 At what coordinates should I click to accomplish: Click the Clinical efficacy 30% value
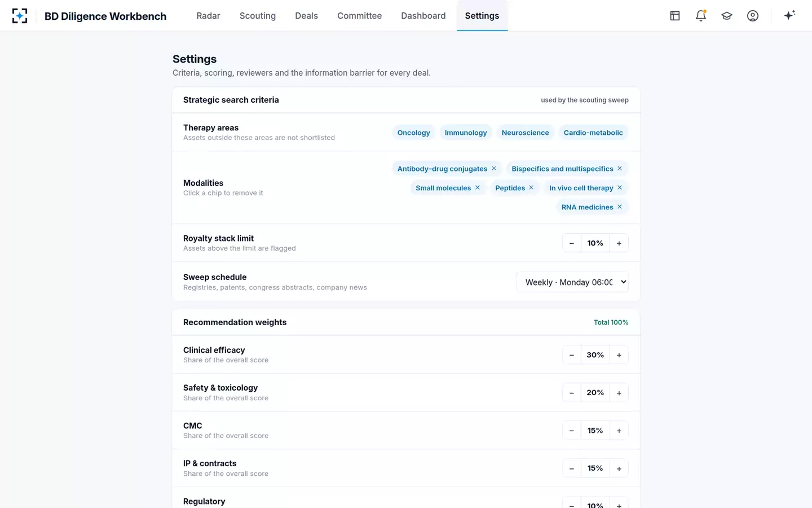point(595,355)
